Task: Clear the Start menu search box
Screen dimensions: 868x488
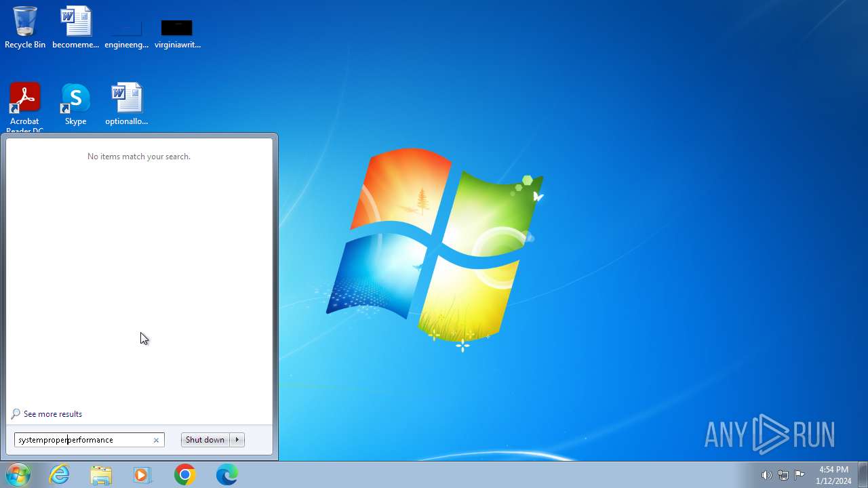Action: 156,440
